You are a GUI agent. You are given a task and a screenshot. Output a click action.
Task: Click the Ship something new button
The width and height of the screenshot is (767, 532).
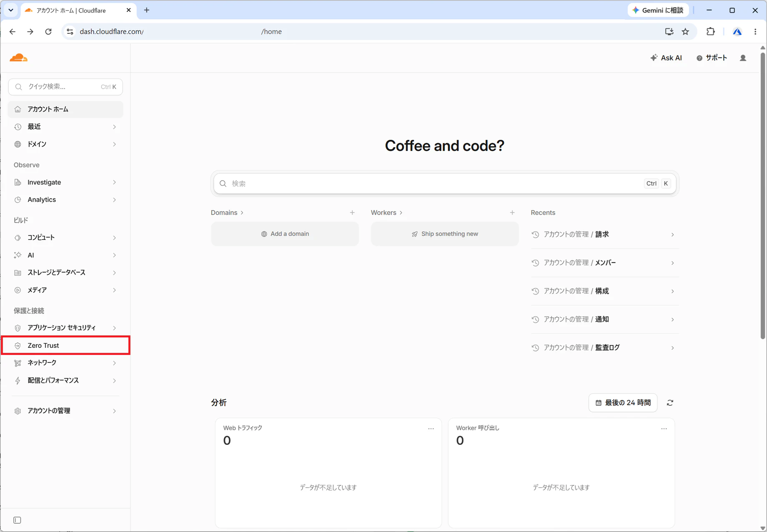coord(445,234)
